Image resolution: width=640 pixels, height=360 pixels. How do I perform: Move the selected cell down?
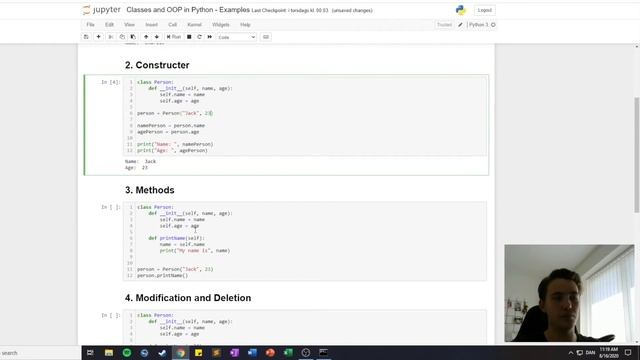(x=156, y=37)
